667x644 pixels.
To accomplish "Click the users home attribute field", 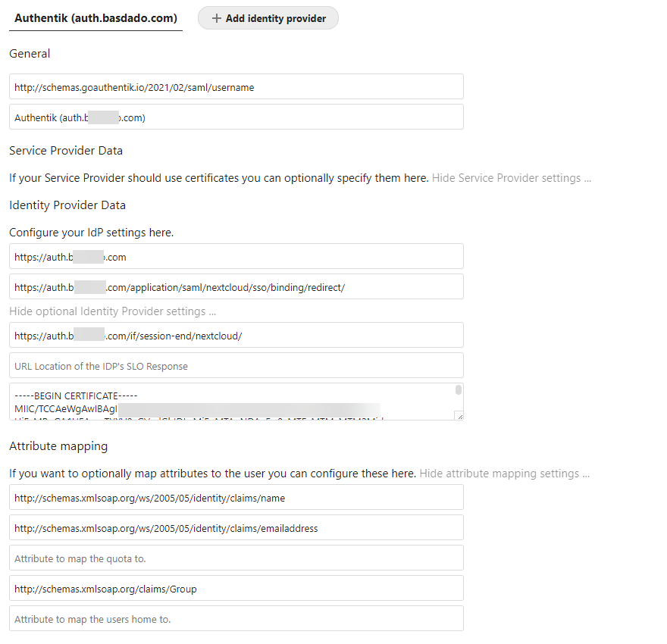I will [235, 618].
